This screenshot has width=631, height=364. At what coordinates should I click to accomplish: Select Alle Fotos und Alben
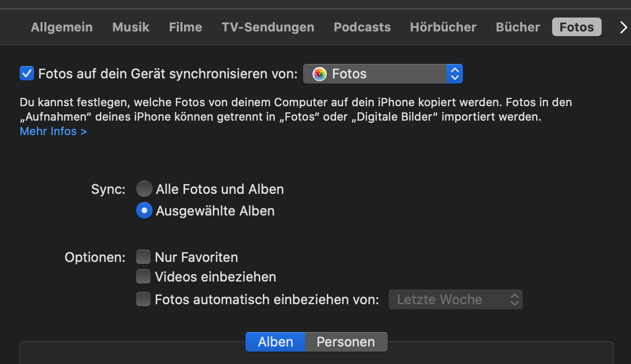coord(144,189)
